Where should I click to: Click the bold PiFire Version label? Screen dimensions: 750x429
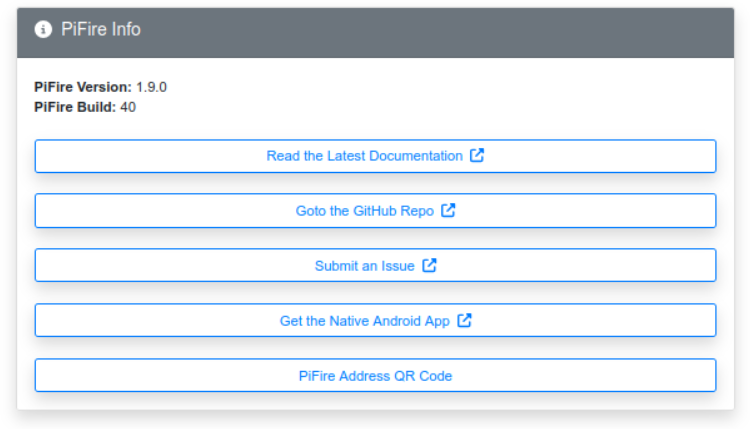click(x=83, y=87)
